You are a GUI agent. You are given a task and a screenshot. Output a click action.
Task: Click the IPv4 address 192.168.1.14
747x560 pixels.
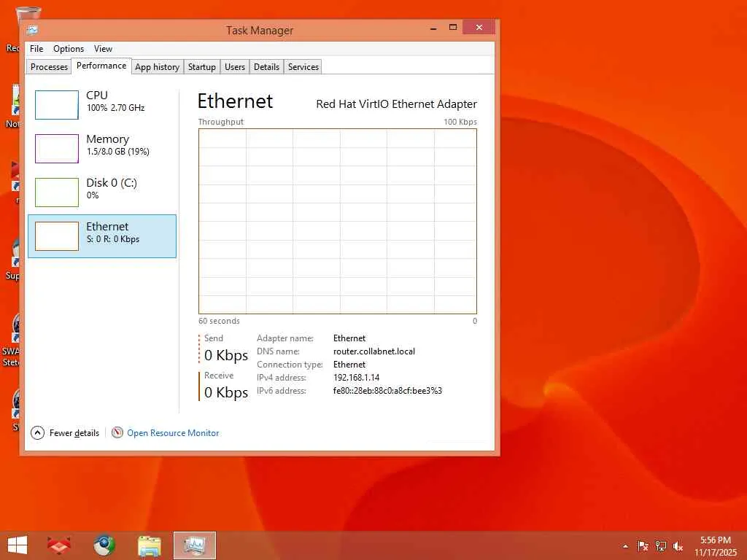pyautogui.click(x=356, y=378)
